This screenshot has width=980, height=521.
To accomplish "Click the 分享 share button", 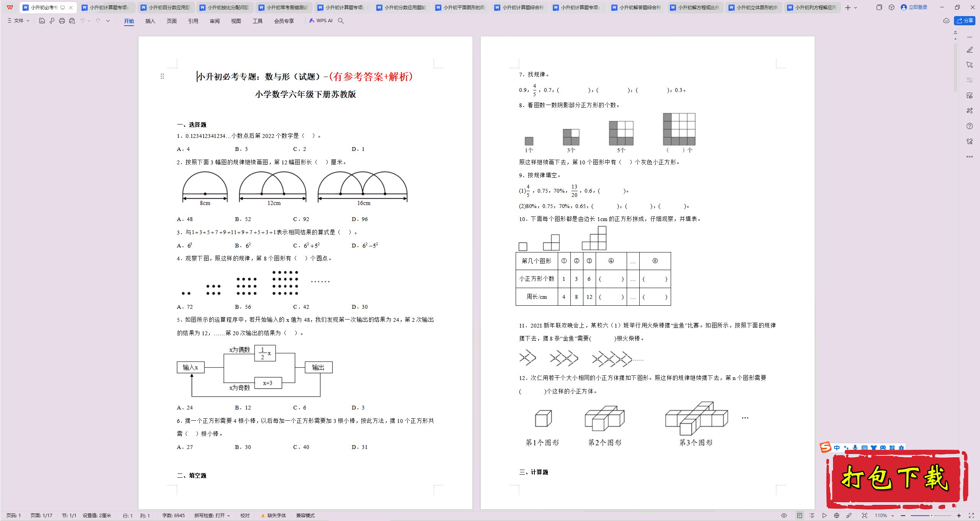I will (965, 21).
